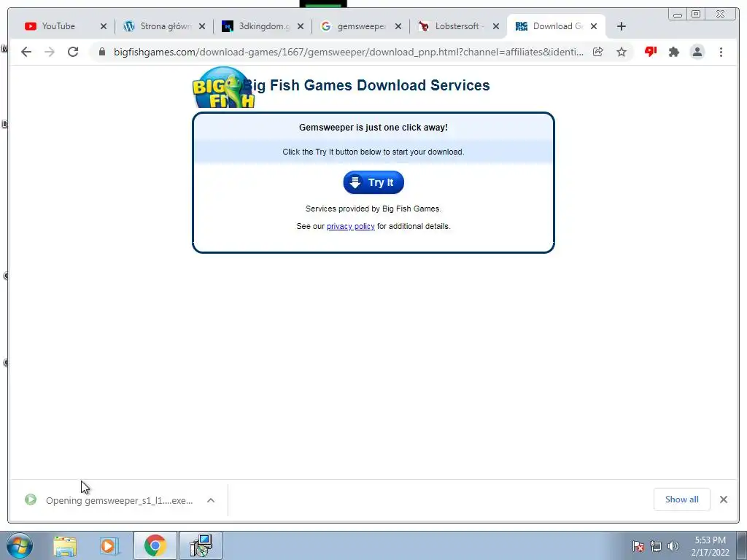
Task: Open the share page icon in address bar
Action: [598, 52]
